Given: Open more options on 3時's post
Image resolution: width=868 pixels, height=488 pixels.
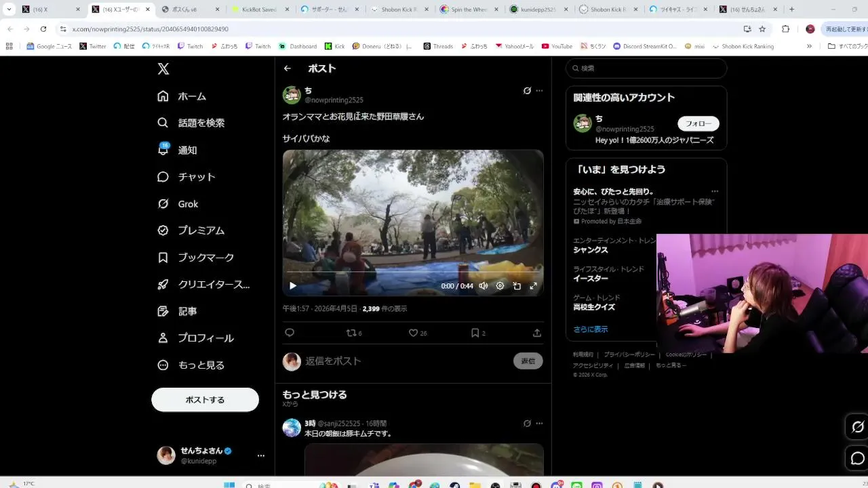Looking at the screenshot, I should click(539, 424).
